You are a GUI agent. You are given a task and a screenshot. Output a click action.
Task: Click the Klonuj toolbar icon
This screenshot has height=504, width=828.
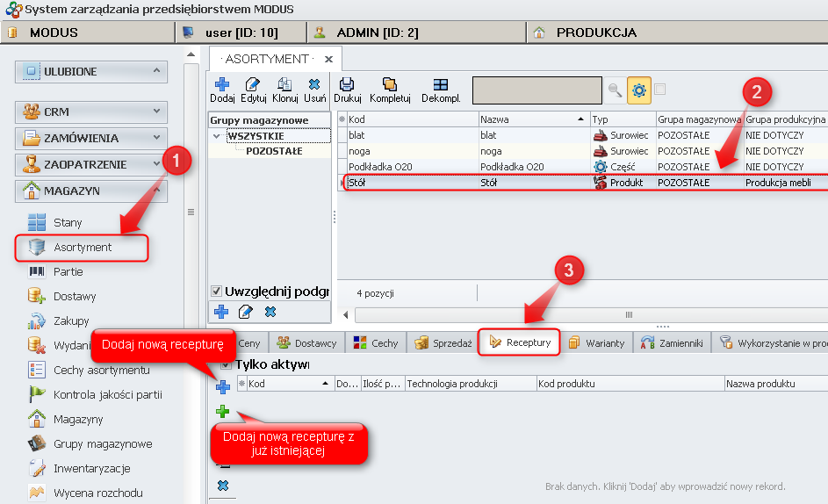pyautogui.click(x=284, y=84)
